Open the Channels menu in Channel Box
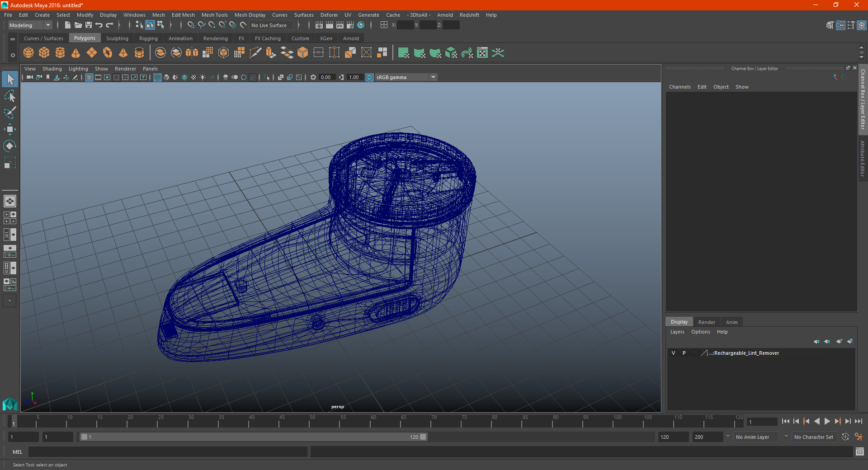 pyautogui.click(x=679, y=87)
